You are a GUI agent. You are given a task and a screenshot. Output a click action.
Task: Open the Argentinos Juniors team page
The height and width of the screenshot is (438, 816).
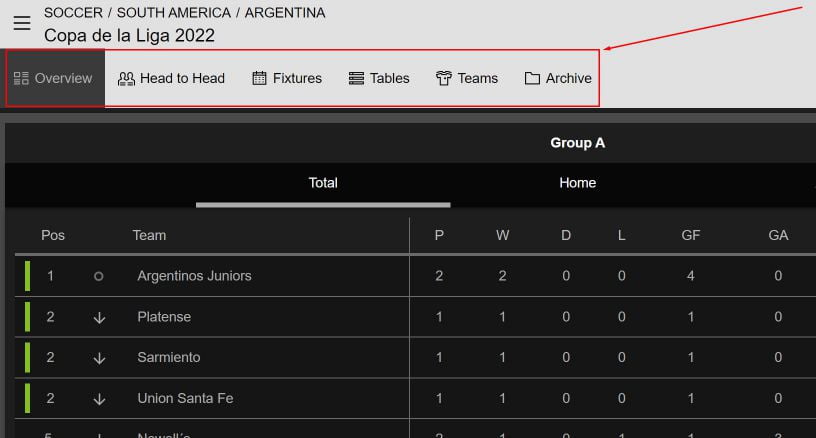click(194, 276)
